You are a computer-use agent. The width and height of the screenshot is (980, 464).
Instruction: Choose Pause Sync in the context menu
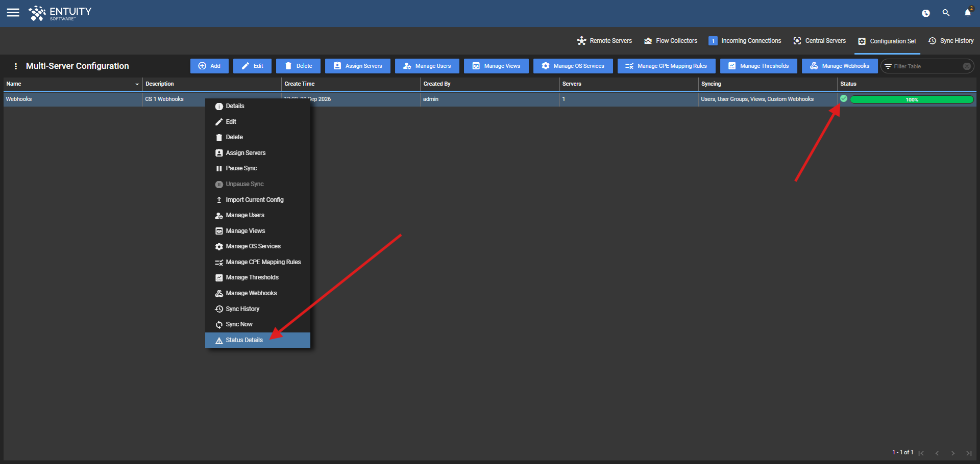click(258, 168)
